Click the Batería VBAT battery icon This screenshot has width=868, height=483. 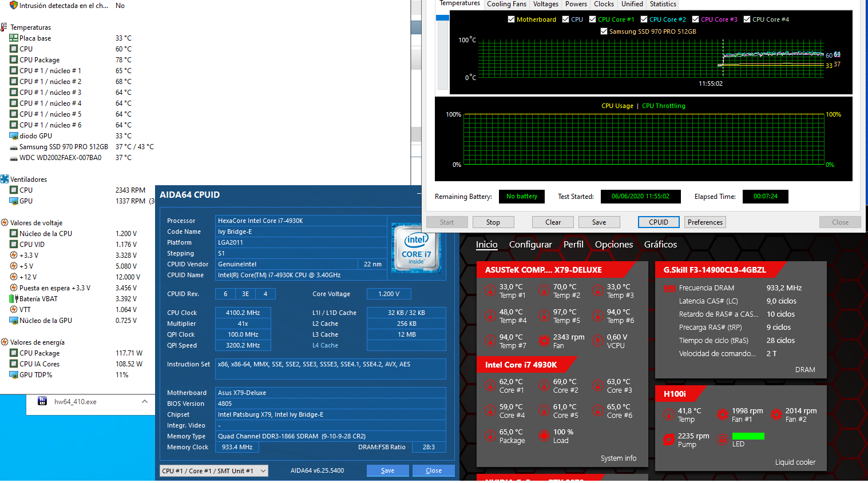[14, 299]
